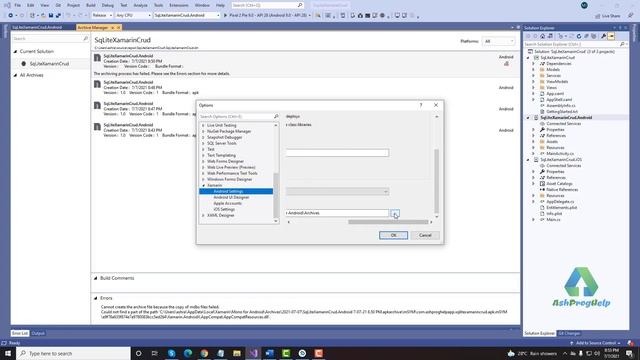Image resolution: width=640 pixels, height=360 pixels.
Task: Select Apple Accounts in Options tree
Action: pyautogui.click(x=227, y=203)
